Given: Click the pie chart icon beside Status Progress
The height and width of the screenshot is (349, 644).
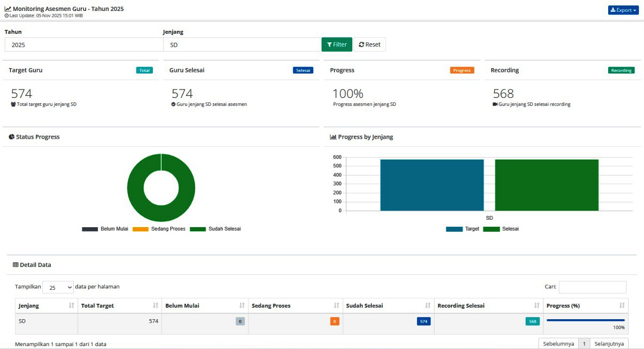Looking at the screenshot, I should (x=11, y=137).
